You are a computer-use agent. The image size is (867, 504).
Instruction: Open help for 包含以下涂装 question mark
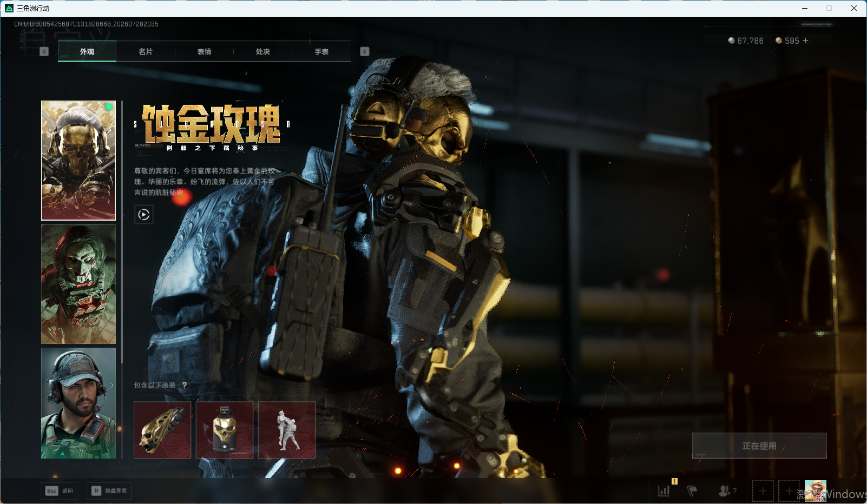tap(185, 385)
